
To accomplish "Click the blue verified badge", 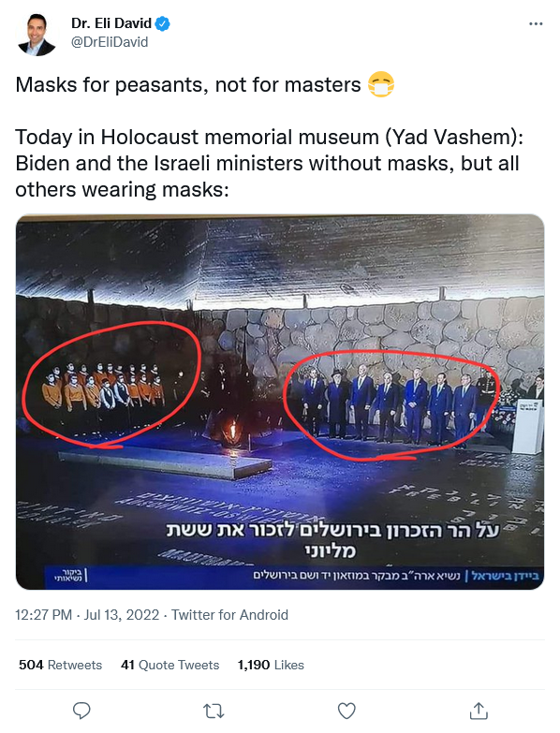I will pyautogui.click(x=162, y=23).
